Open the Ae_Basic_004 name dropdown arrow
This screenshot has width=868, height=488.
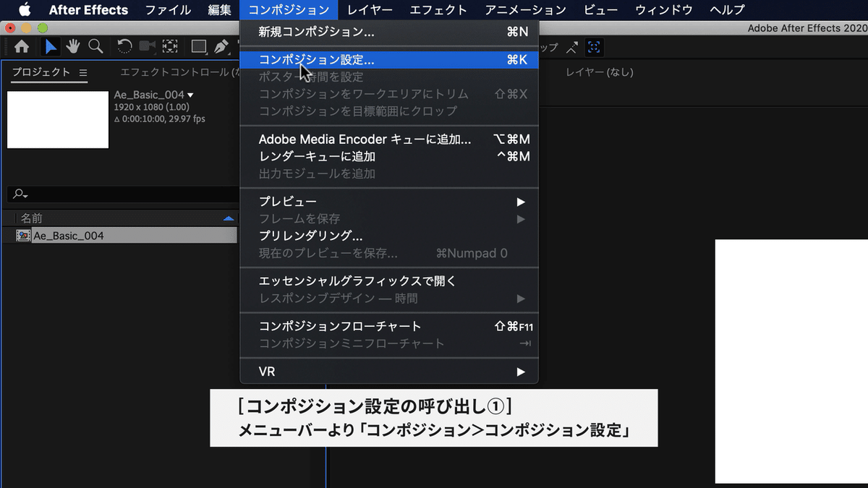point(190,95)
